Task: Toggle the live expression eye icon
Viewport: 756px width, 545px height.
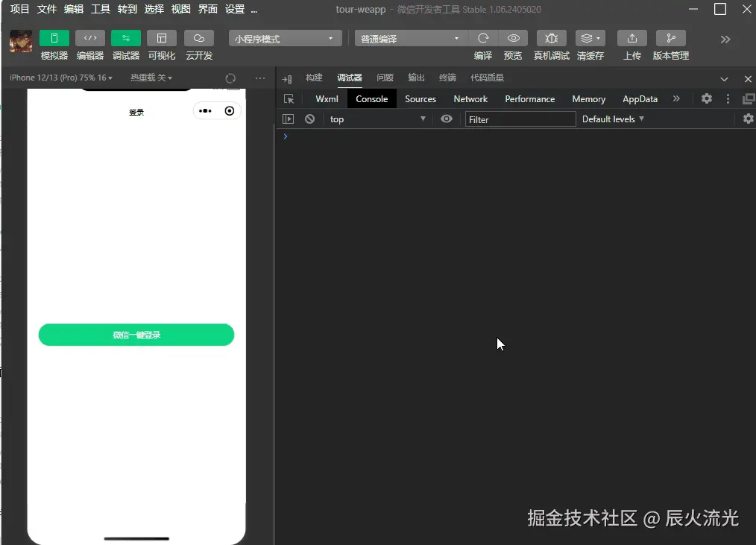Action: 446,118
